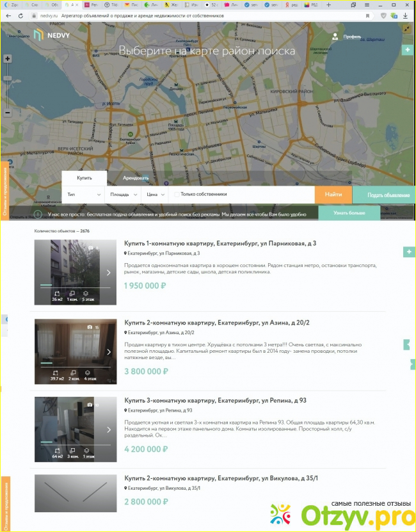Zoom in the map with plus button

point(7,59)
